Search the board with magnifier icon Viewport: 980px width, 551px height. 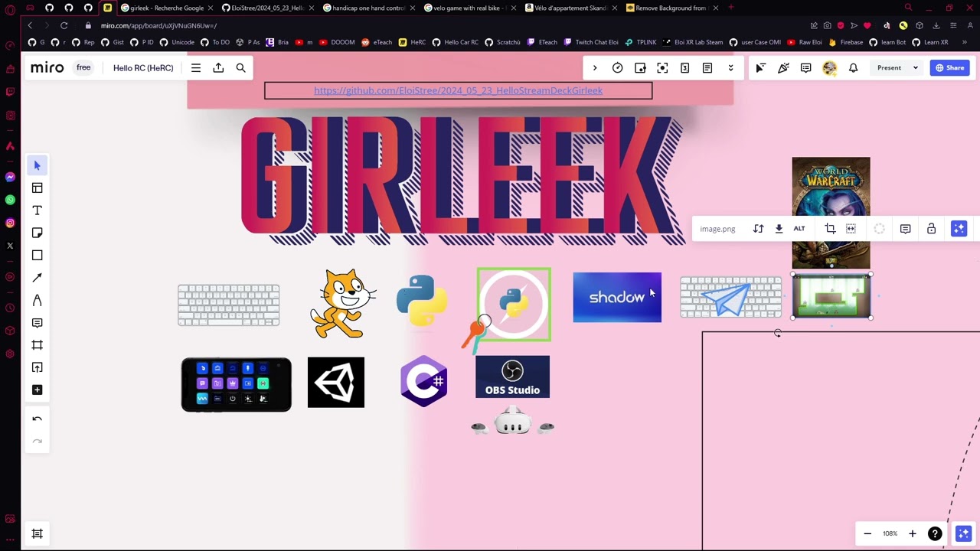[240, 68]
